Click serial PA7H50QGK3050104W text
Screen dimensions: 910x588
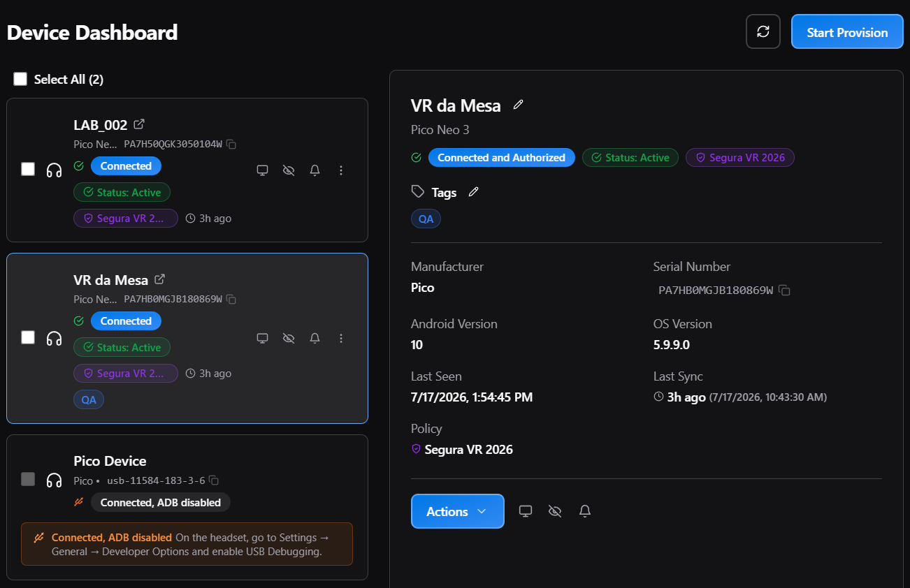173,145
